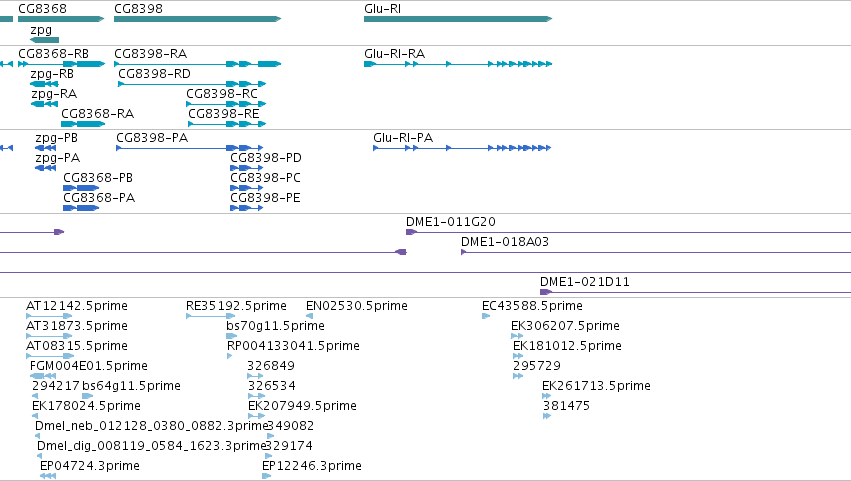Select the zpg-RB transcript

(x=45, y=84)
